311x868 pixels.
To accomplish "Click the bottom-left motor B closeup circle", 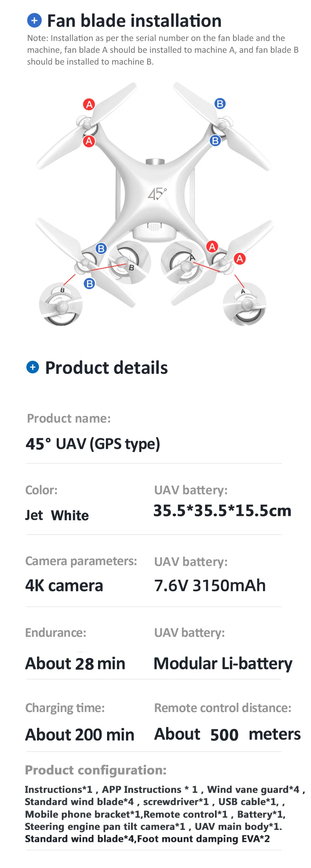I will coord(61,304).
